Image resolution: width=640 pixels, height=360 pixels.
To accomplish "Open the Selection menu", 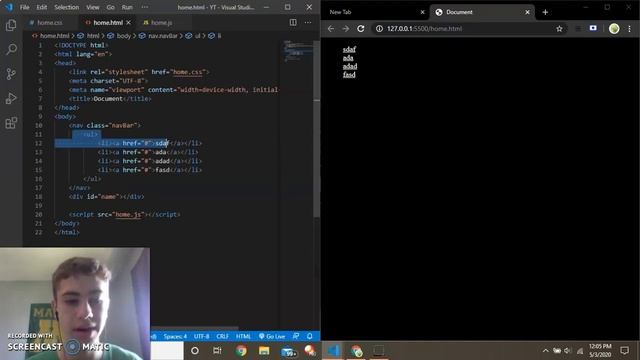I will point(67,7).
